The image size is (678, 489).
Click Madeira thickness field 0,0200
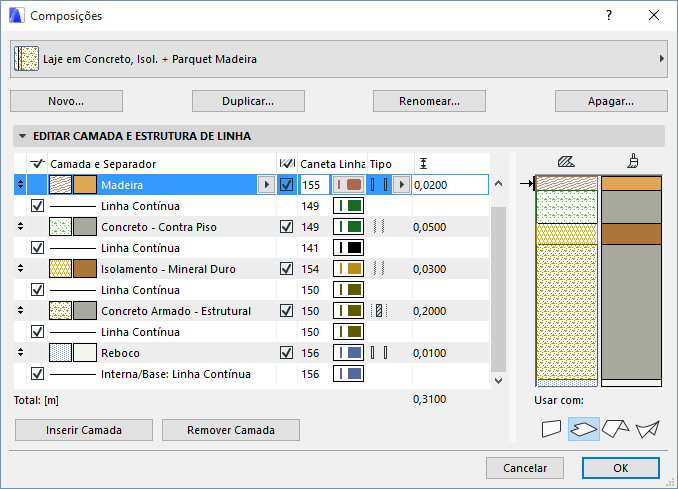451,185
